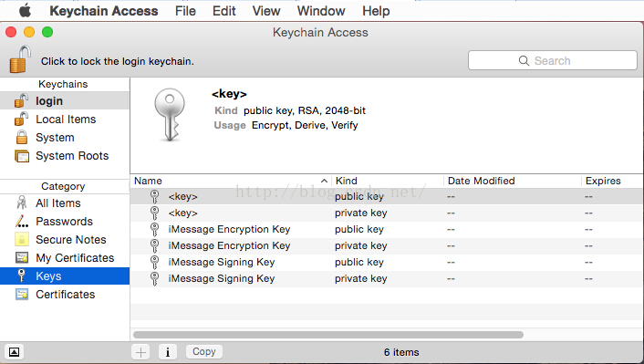The height and width of the screenshot is (364, 644).
Task: Click key icon of iMessage Signing private key
Action: pos(154,279)
